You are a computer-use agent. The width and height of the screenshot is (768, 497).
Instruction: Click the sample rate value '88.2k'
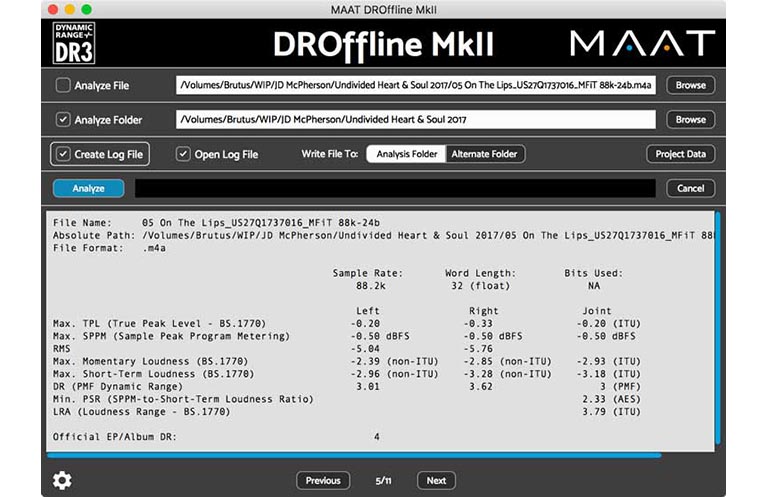click(371, 286)
